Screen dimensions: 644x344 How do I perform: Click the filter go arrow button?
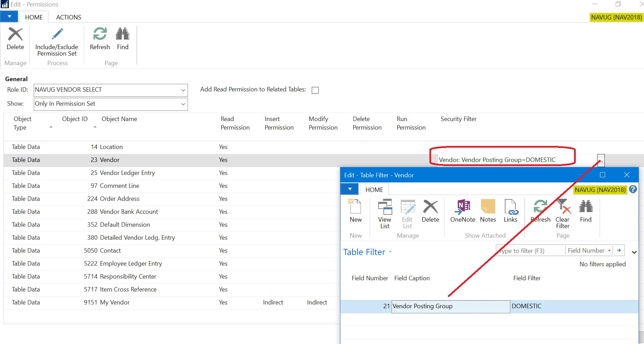click(x=619, y=251)
